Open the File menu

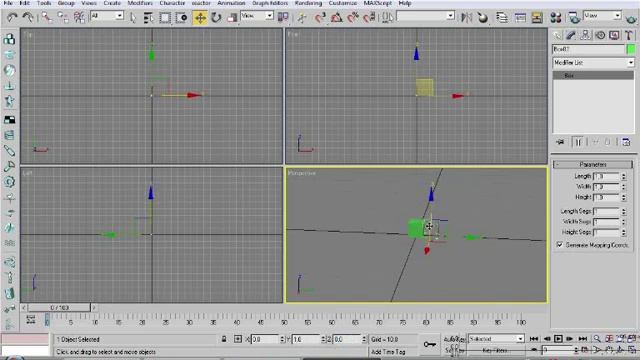(8, 3)
